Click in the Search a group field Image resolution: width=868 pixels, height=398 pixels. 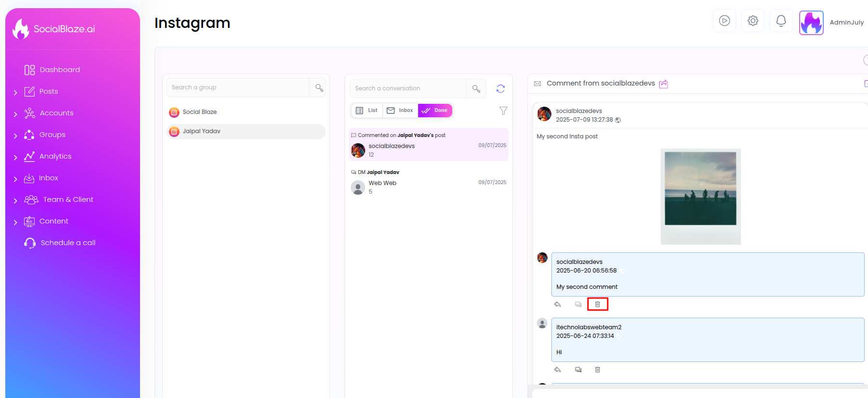tap(238, 87)
